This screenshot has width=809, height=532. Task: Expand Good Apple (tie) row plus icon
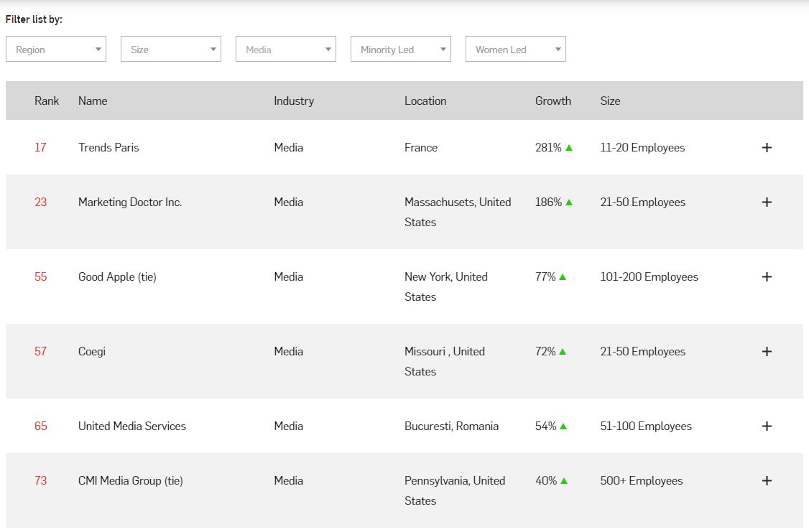pos(767,277)
